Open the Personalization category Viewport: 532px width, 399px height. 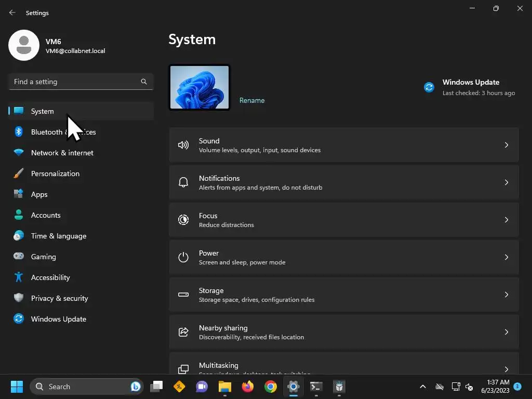click(81, 174)
